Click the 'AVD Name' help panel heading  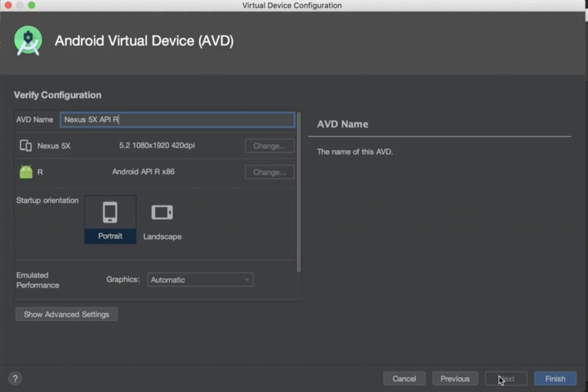342,124
